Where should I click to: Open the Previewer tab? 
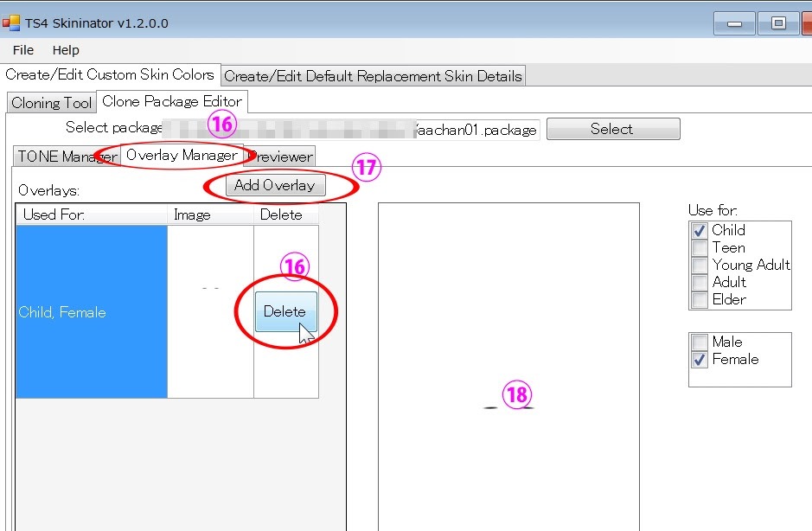(281, 157)
